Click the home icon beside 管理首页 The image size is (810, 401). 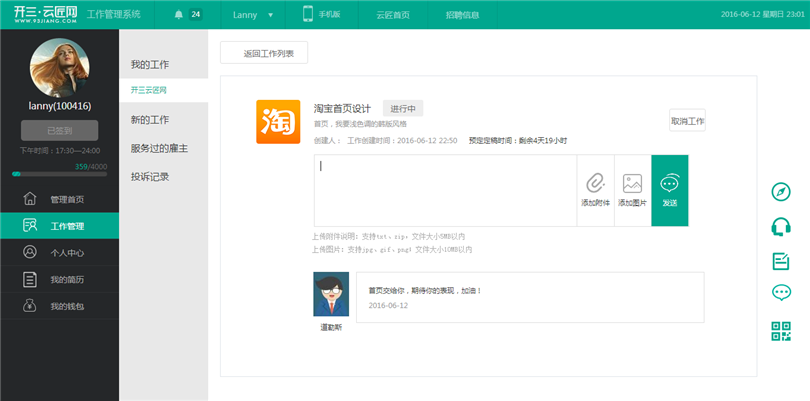(30, 198)
